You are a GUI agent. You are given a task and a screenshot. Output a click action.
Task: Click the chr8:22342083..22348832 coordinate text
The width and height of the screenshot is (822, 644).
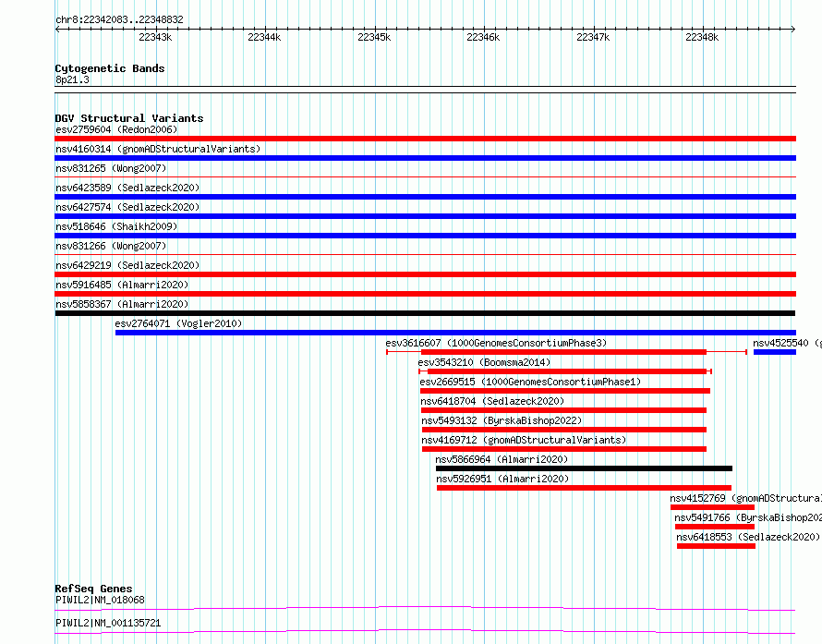(x=119, y=19)
